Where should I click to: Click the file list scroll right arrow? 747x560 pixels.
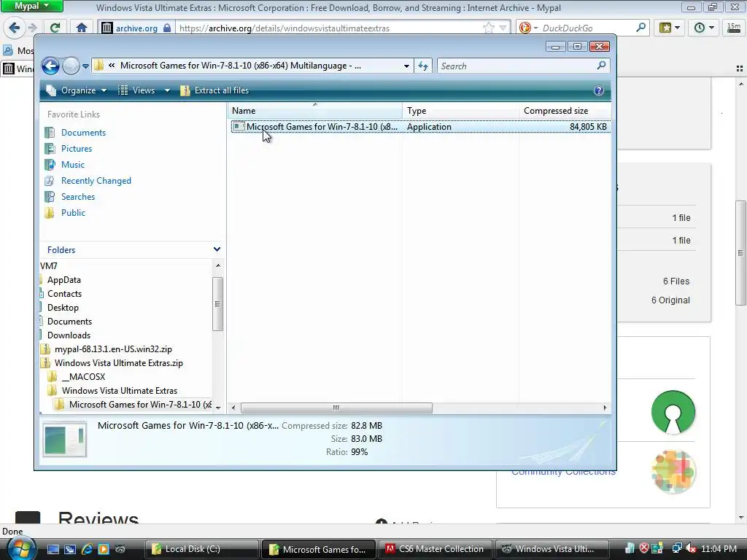(x=605, y=408)
